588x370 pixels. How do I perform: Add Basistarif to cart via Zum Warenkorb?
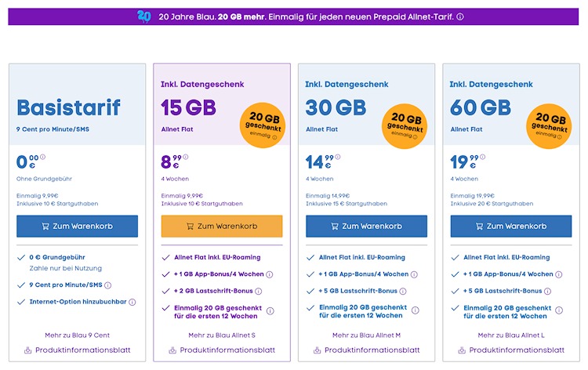pyautogui.click(x=77, y=227)
